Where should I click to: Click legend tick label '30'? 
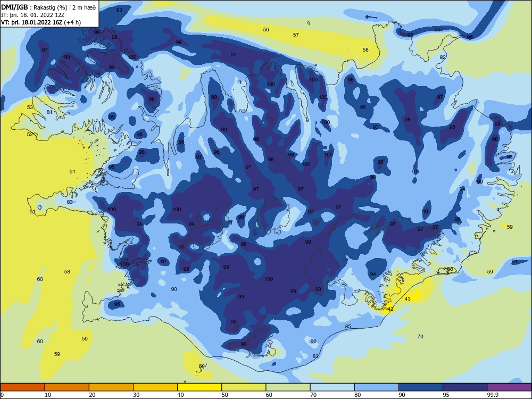click(x=136, y=395)
